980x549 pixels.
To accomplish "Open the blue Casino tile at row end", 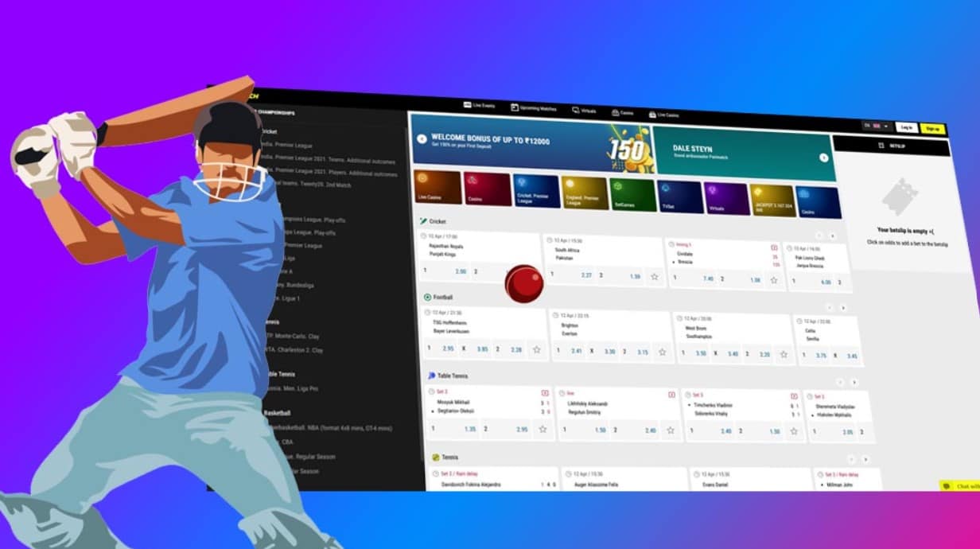I will tap(819, 203).
